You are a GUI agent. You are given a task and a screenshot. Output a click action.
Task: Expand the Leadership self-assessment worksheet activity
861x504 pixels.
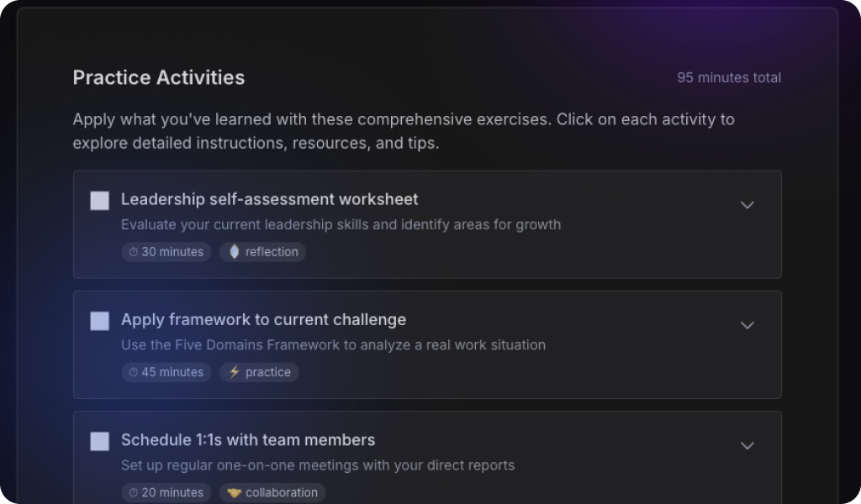click(747, 205)
